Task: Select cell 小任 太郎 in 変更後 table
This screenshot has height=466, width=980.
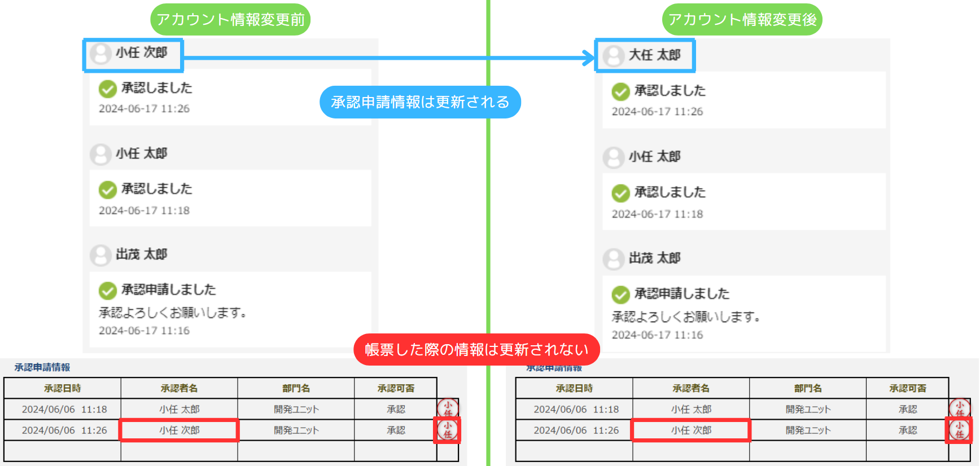Action: point(691,409)
